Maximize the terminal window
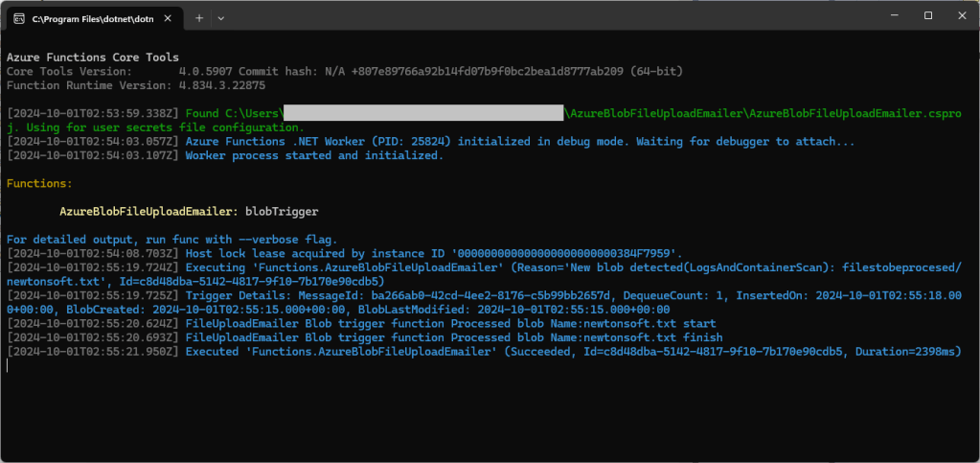Viewport: 980px width, 463px height. (927, 16)
